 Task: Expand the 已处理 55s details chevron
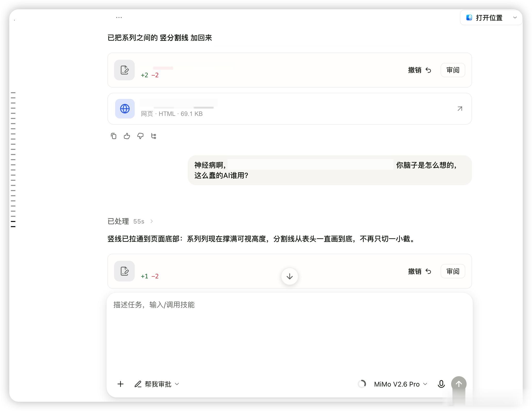[152, 221]
